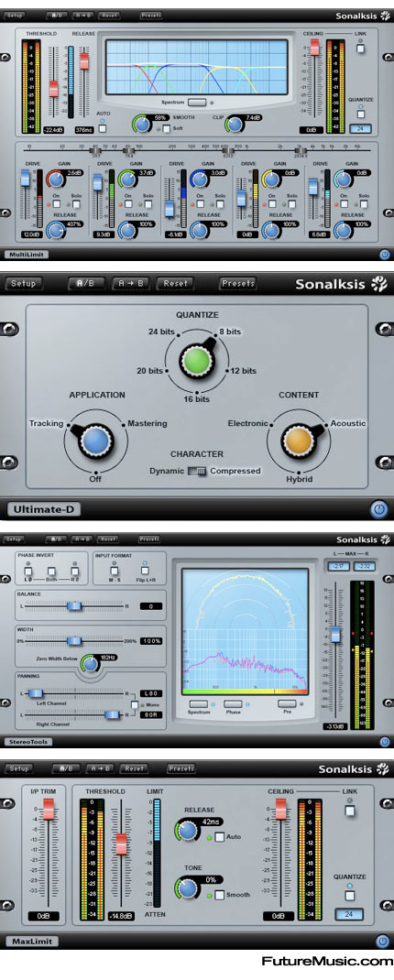This screenshot has width=394, height=980.
Task: Click the Left Channel pan slider handle
Action: 35,693
